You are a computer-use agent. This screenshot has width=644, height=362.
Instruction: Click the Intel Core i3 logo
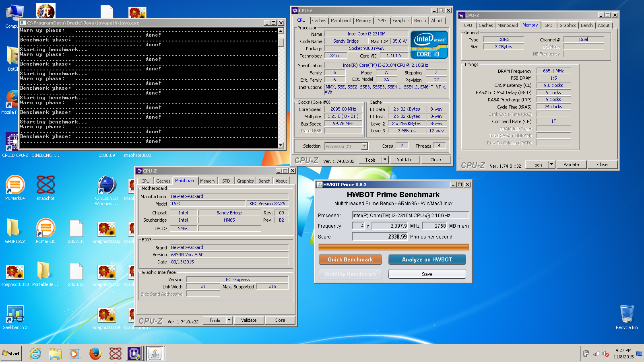tap(429, 45)
